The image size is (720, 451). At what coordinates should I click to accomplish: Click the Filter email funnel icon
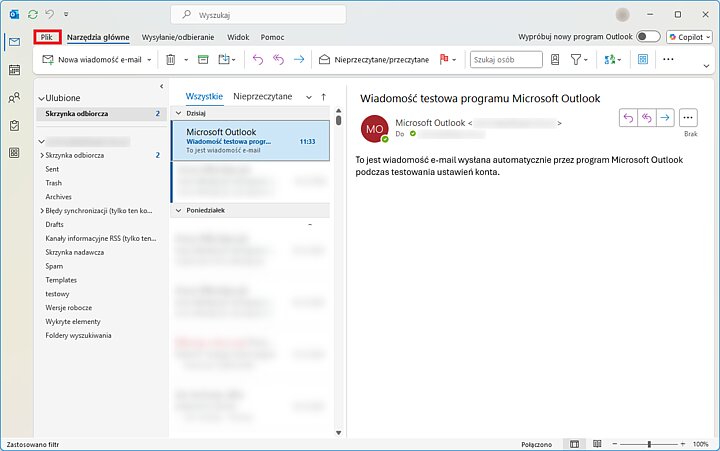coord(575,60)
